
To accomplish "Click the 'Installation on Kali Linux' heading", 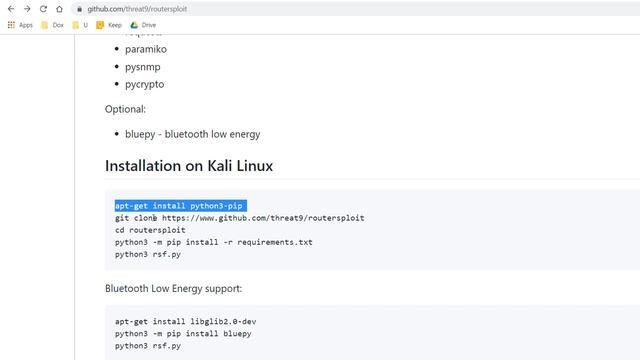I will 189,166.
